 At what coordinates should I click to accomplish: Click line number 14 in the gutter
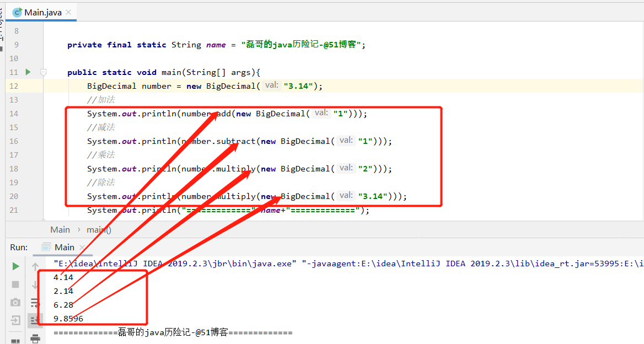(14, 114)
